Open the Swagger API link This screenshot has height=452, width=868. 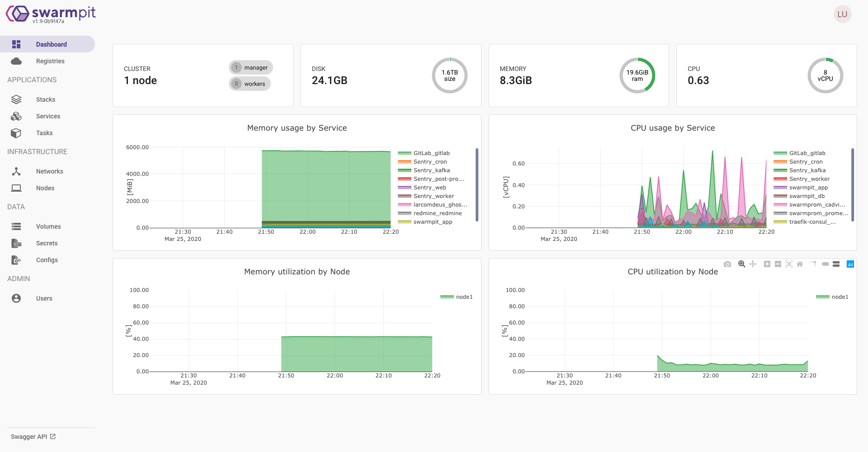click(x=33, y=437)
